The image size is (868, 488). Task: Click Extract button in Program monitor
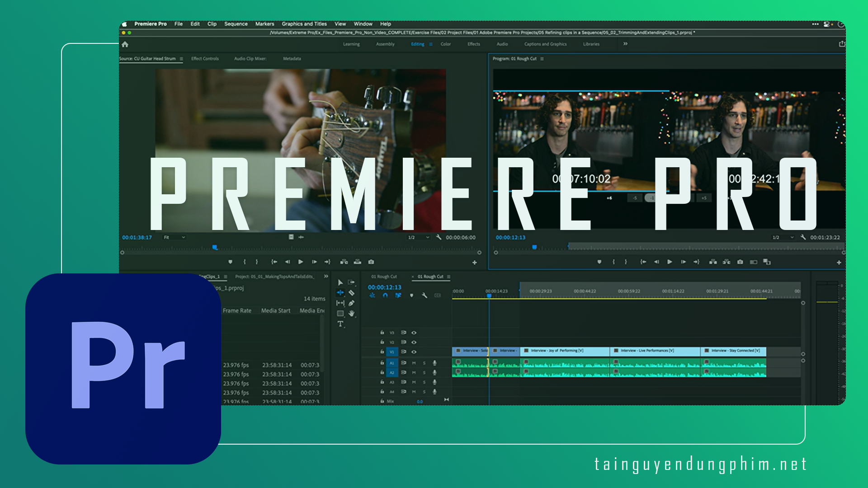726,262
